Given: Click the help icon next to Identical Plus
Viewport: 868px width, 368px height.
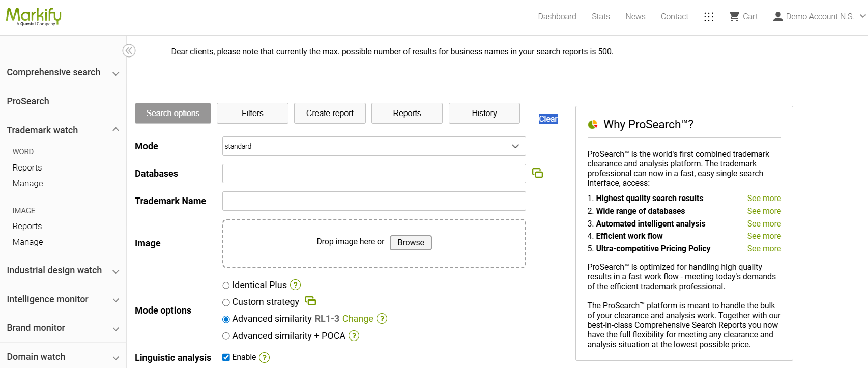Looking at the screenshot, I should pyautogui.click(x=295, y=285).
